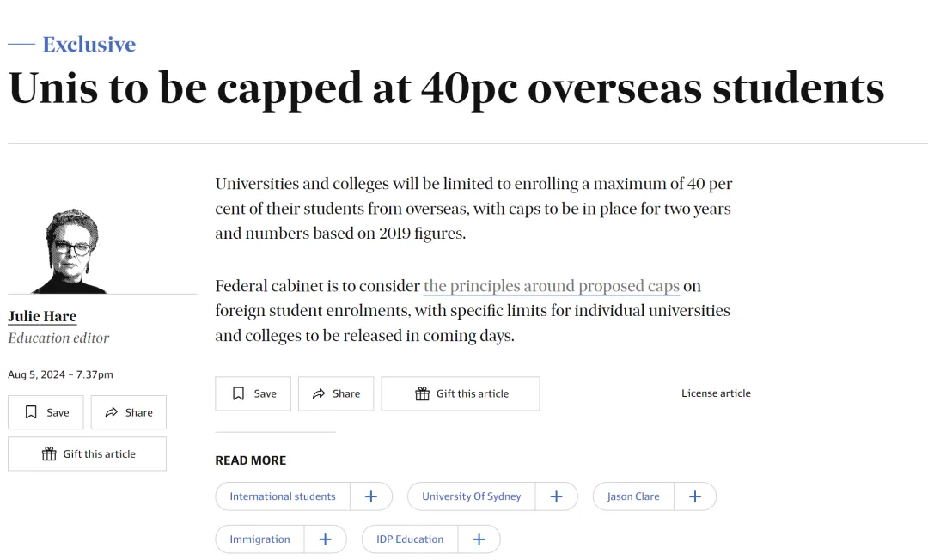Click the bookmark icon below the article text
The height and width of the screenshot is (560, 928).
239,393
